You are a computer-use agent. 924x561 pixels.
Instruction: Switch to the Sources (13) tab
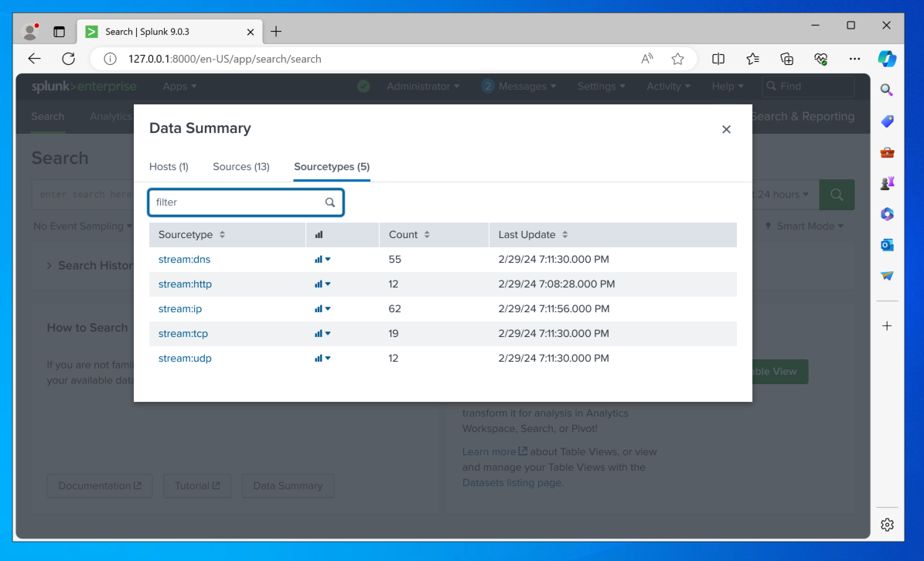[241, 167]
